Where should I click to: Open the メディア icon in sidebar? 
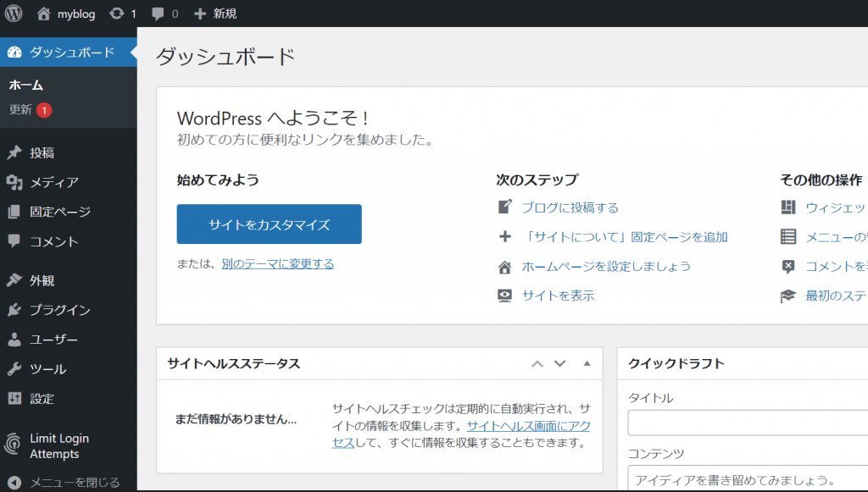click(x=17, y=182)
